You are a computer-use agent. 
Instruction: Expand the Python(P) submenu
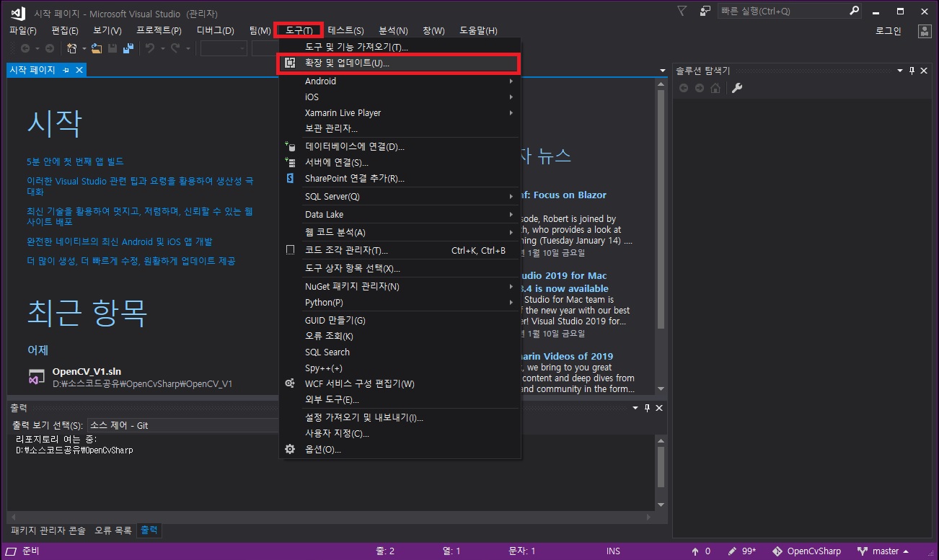(399, 303)
